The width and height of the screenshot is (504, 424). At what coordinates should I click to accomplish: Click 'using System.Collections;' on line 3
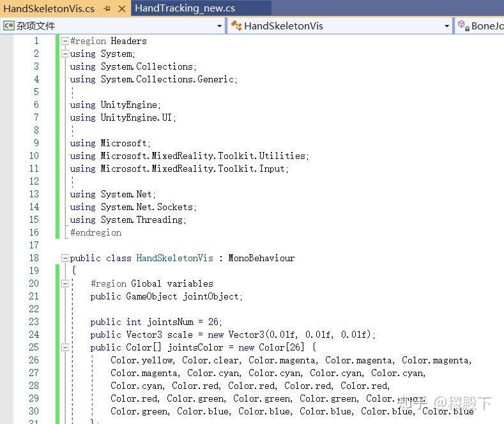133,66
